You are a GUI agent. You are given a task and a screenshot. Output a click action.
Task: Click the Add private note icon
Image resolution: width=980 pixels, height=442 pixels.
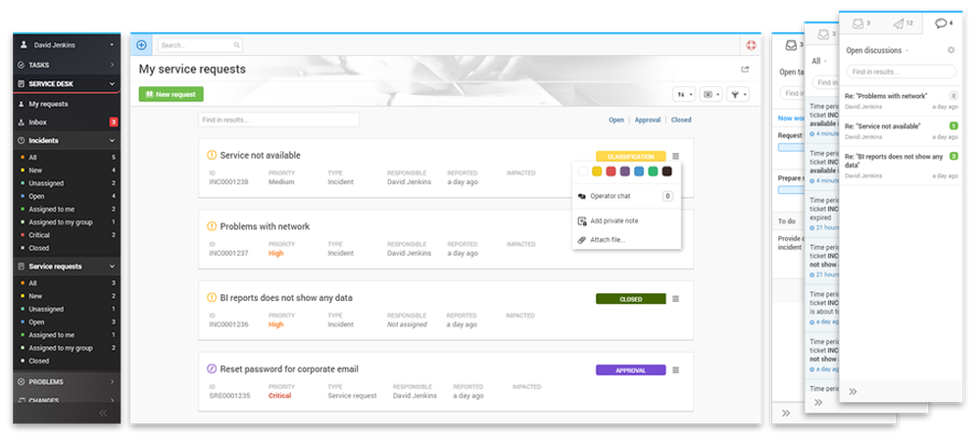[x=582, y=221]
